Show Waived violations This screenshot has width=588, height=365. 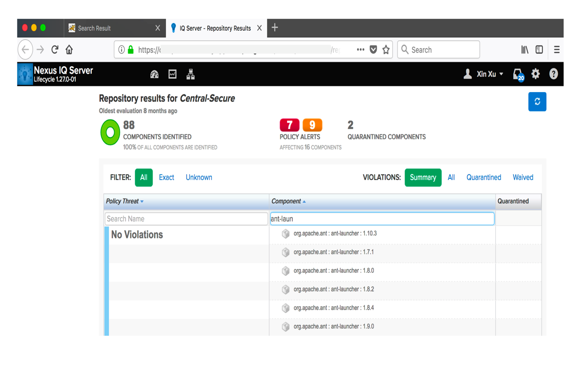[523, 177]
